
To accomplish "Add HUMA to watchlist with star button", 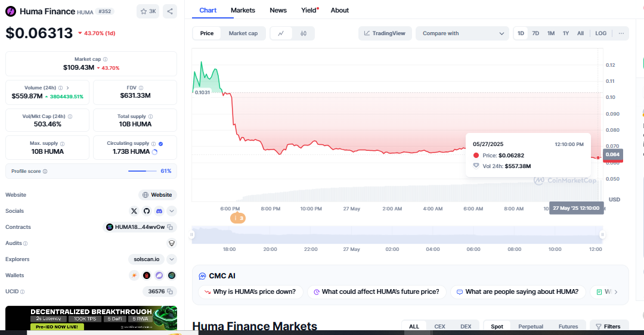I will coord(148,11).
